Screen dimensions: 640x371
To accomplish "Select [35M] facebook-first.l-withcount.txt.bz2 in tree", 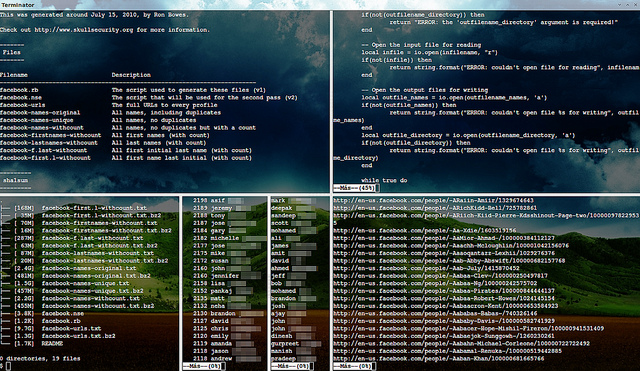I will (87, 215).
